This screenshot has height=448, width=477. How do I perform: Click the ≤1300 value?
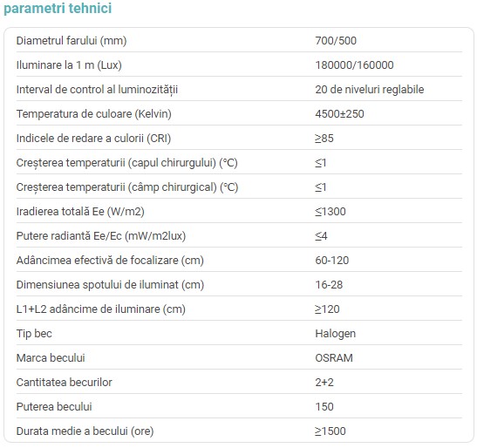(330, 212)
